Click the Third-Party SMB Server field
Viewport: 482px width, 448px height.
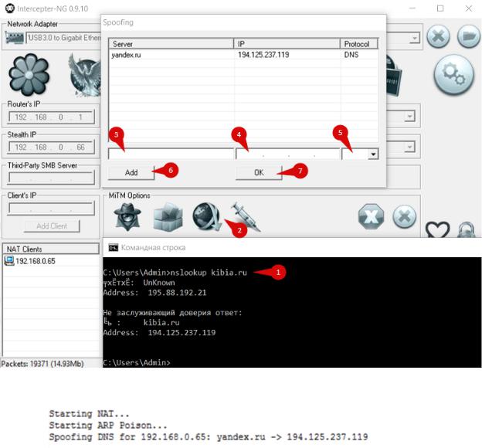51,178
